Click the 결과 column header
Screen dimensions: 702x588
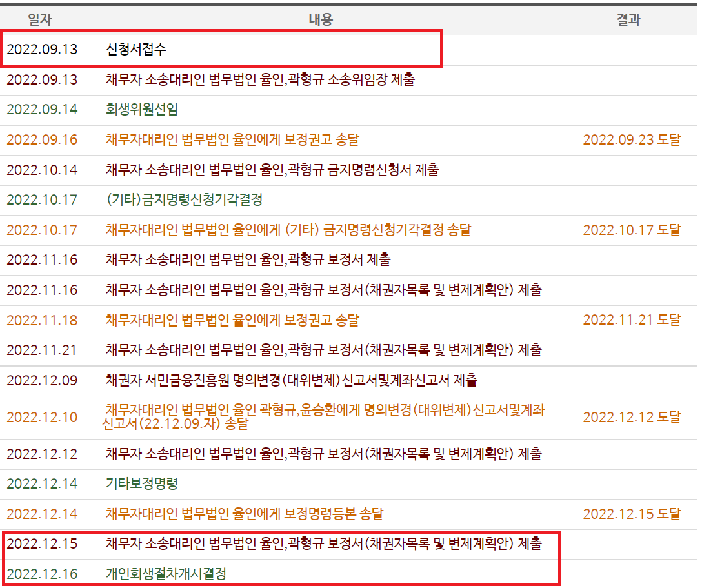tap(628, 19)
